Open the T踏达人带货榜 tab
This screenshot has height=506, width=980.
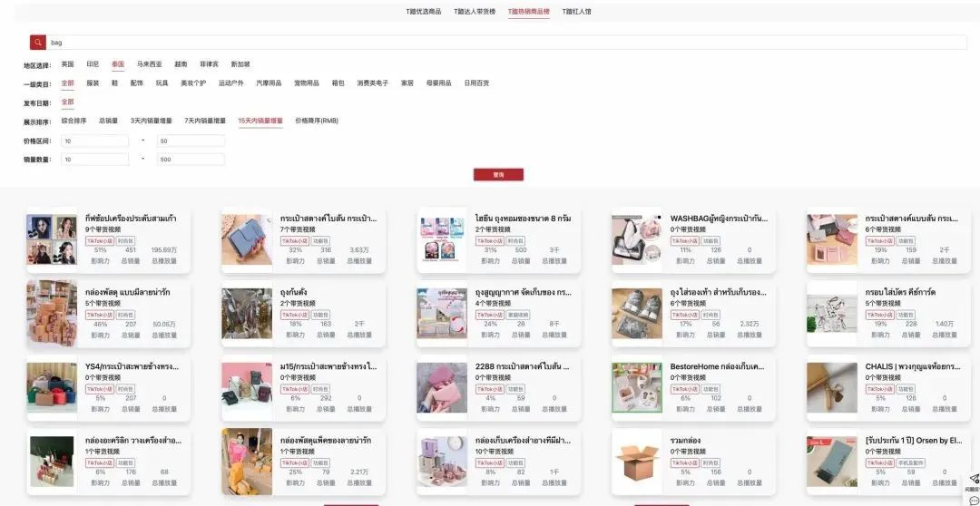click(x=475, y=12)
